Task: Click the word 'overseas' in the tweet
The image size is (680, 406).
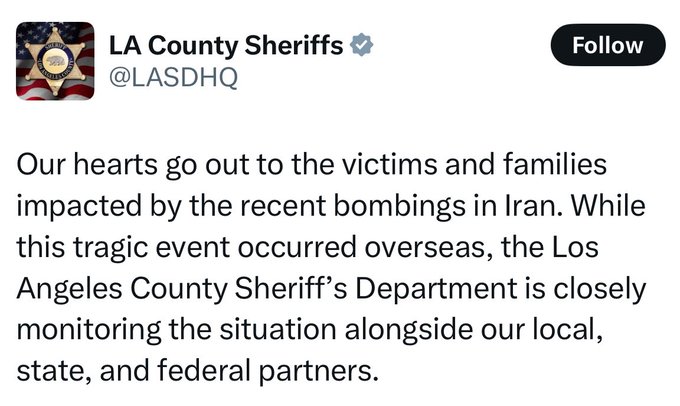Action: 439,249
